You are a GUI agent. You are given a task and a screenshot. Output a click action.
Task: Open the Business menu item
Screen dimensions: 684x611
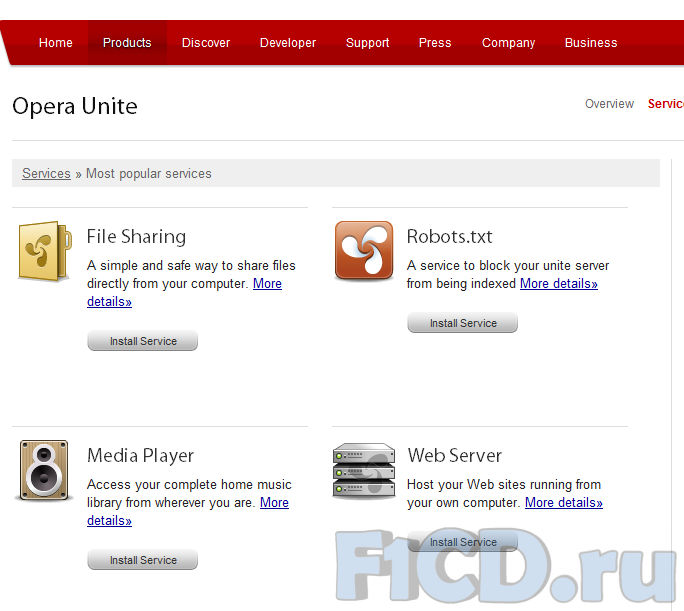[591, 43]
